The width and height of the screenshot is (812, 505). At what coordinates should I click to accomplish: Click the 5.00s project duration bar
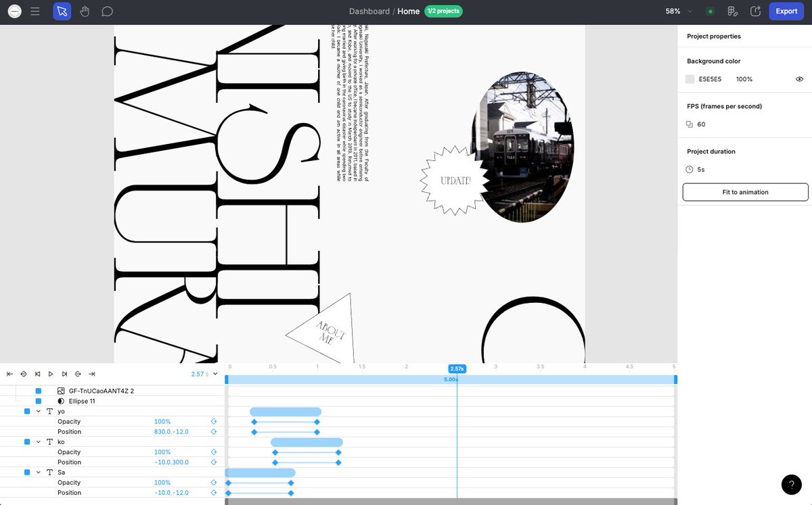coord(451,380)
